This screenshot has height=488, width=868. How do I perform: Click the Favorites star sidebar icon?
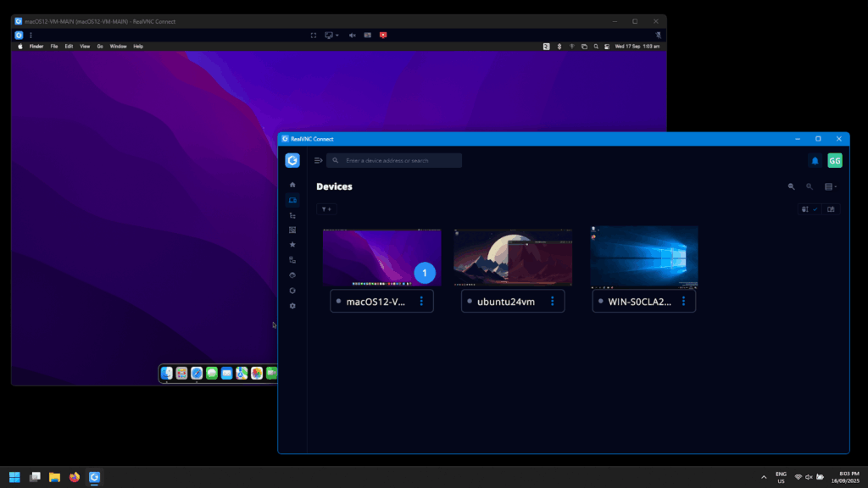[292, 245]
